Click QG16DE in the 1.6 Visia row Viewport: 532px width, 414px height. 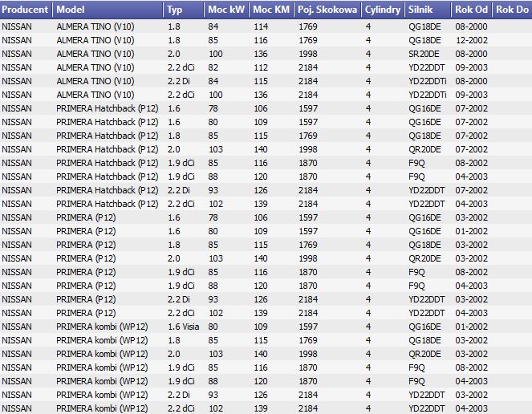tap(424, 327)
